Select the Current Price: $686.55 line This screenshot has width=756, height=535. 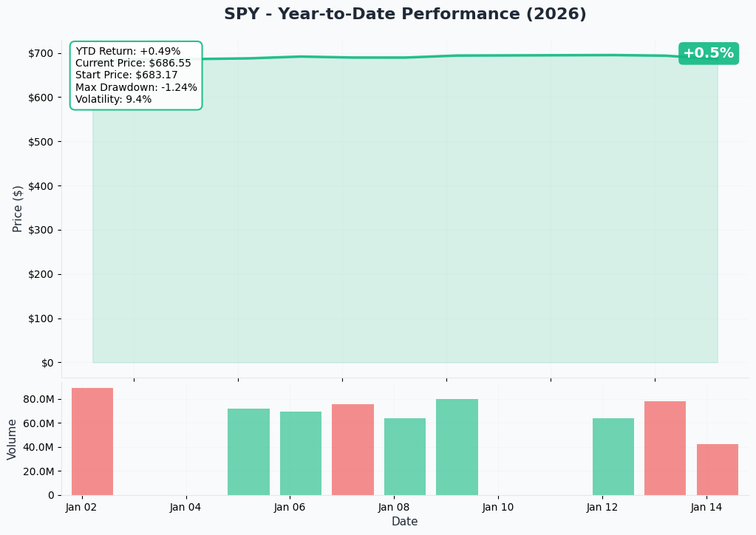(133, 63)
